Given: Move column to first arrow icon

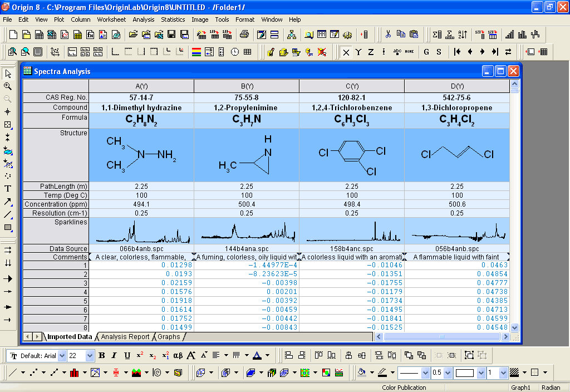Looking at the screenshot, I should 458,52.
